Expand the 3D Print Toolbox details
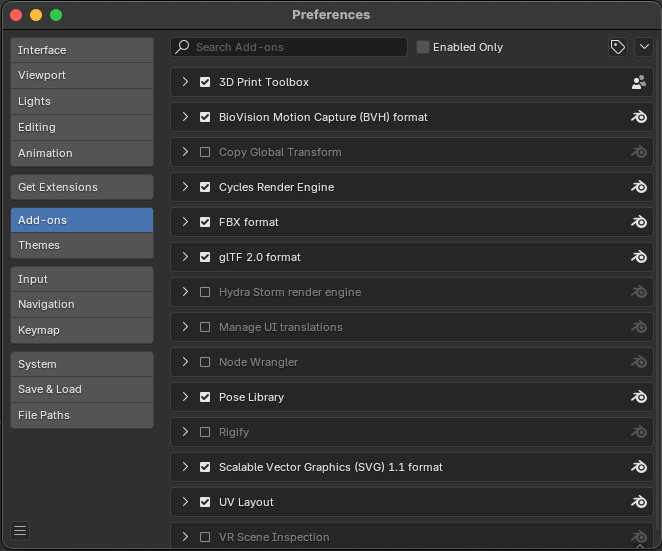This screenshot has height=551, width=662. click(x=185, y=82)
